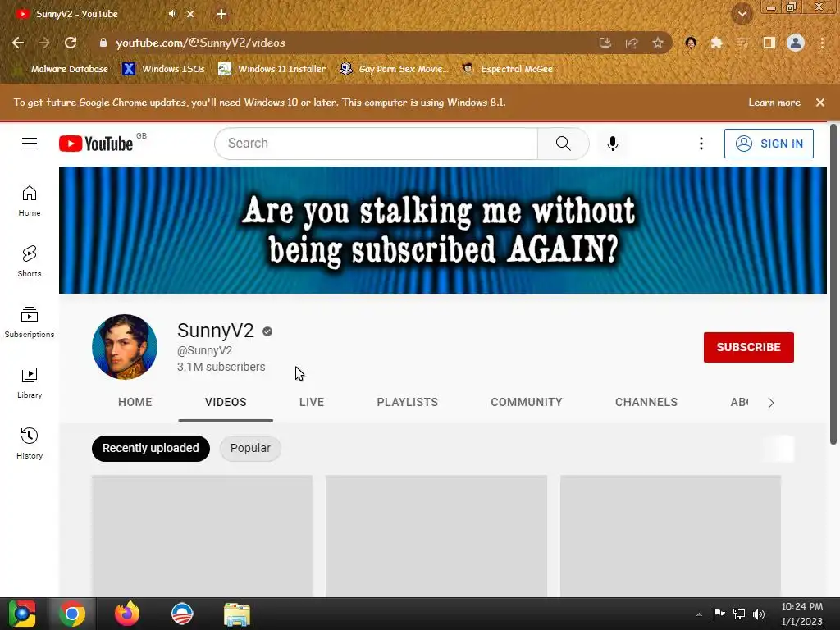
Task: Switch to the HOME channel tab
Action: 135,402
